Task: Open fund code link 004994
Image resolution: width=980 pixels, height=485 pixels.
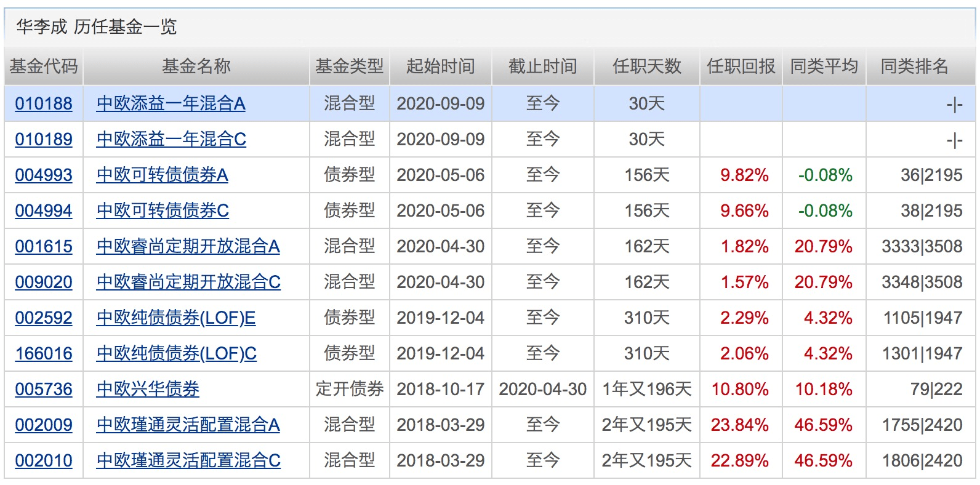Action: 44,210
